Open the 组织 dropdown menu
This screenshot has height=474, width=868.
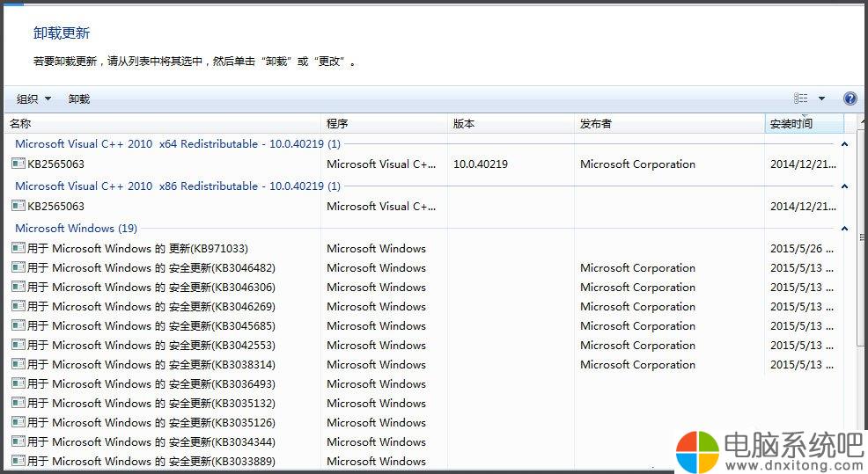(x=33, y=99)
